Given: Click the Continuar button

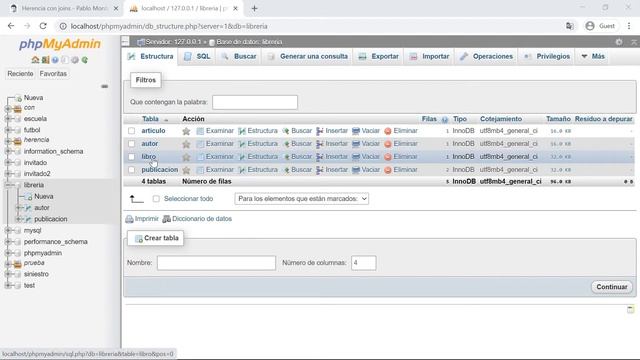Looking at the screenshot, I should pos(611,287).
